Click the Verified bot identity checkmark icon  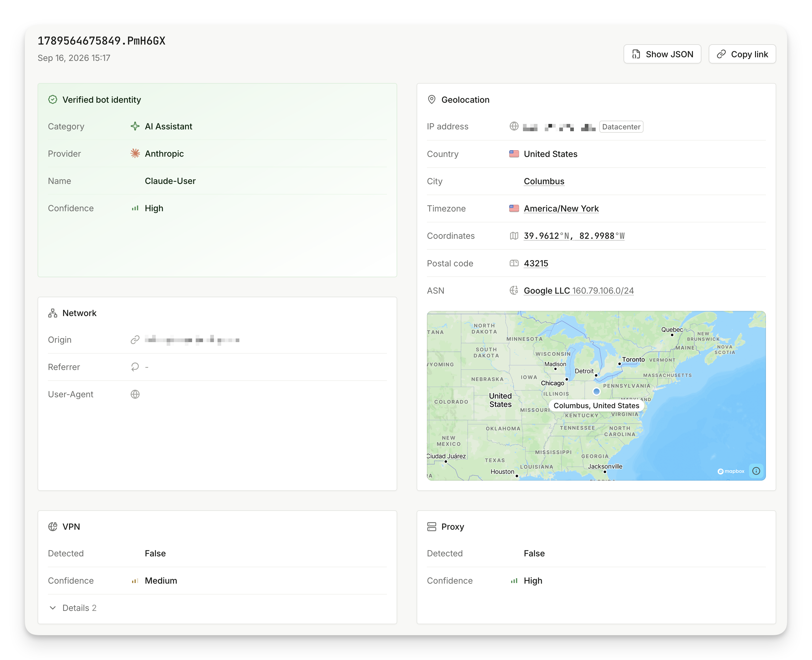click(x=53, y=100)
